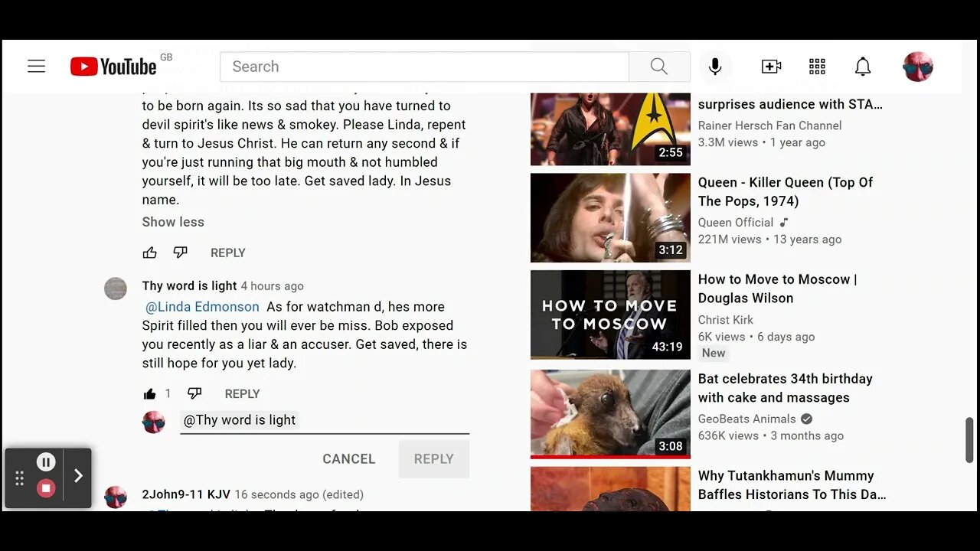Go to the YouTube home logo

coord(113,67)
